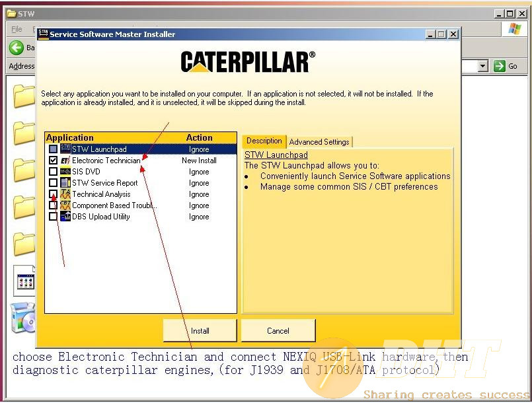Click the STW Launchpad app icon

(65, 149)
